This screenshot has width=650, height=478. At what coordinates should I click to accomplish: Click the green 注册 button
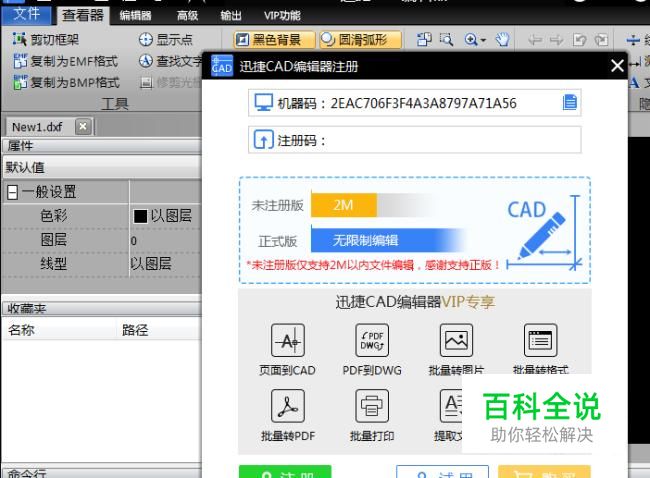tap(285, 472)
